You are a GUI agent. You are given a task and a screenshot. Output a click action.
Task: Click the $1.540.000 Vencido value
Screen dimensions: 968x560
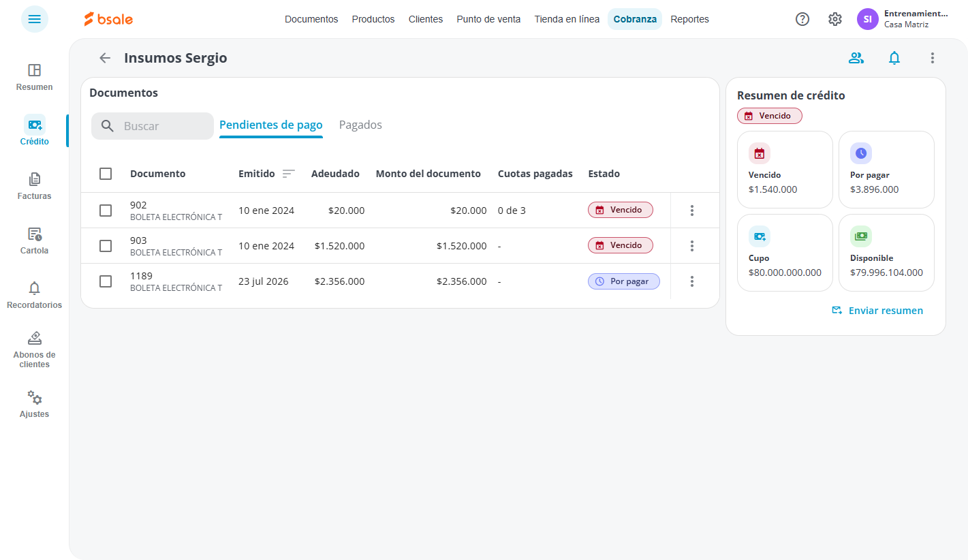coord(773,189)
